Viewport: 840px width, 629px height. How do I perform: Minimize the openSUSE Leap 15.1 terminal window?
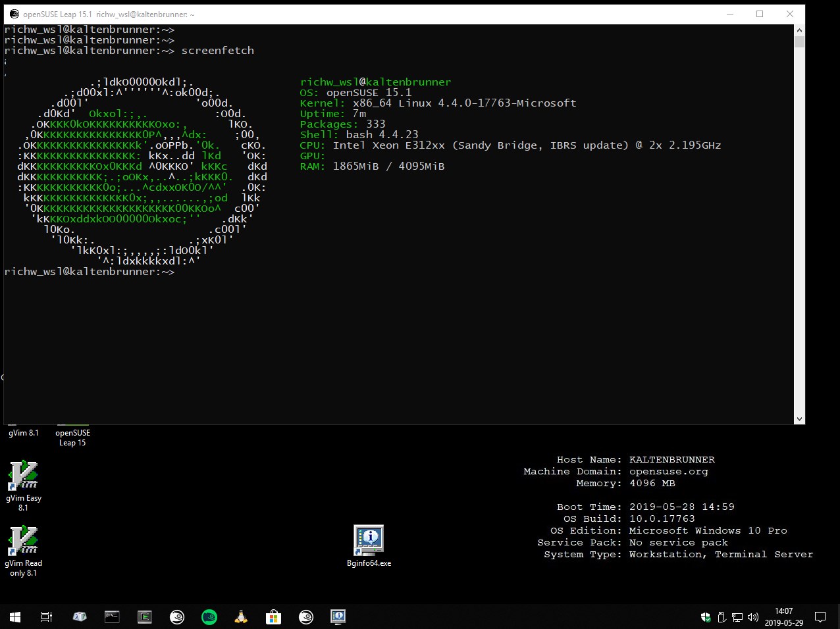(x=729, y=14)
